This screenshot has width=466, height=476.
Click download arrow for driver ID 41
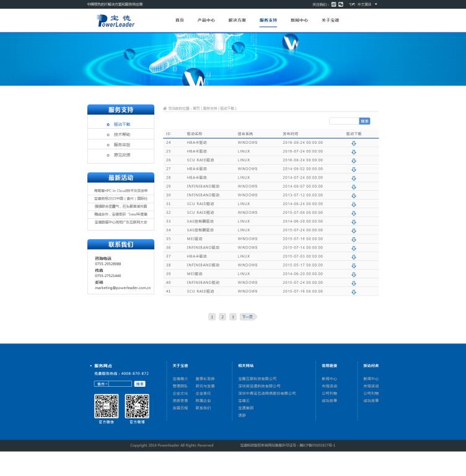point(354,292)
